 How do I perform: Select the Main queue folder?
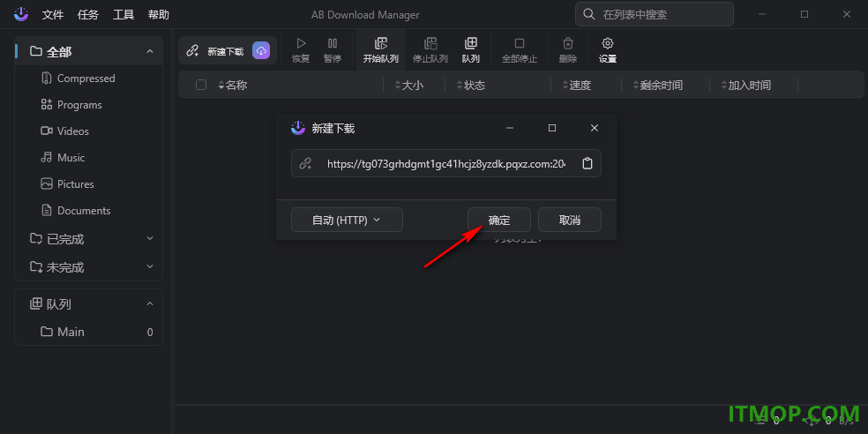tap(89, 333)
